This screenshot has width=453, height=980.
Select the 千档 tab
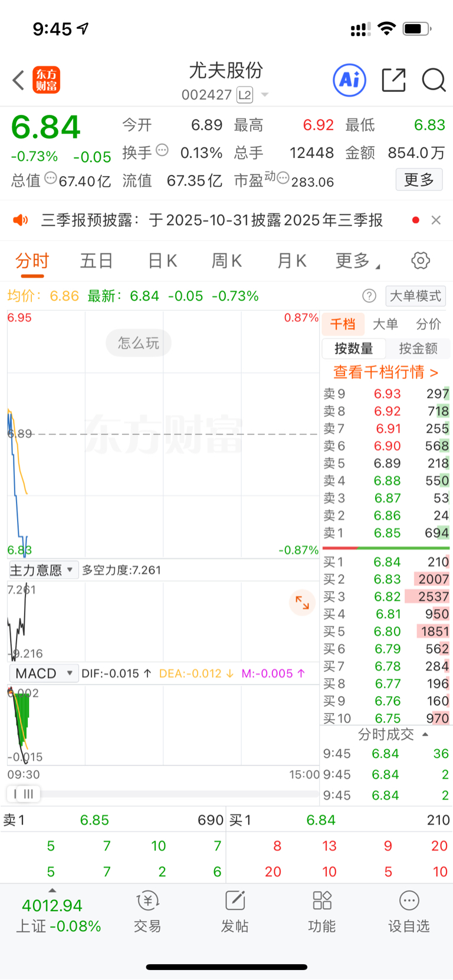tap(343, 324)
